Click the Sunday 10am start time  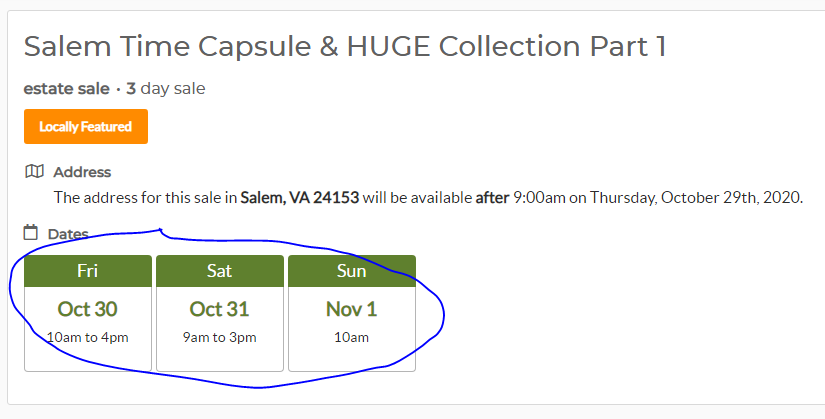(351, 337)
